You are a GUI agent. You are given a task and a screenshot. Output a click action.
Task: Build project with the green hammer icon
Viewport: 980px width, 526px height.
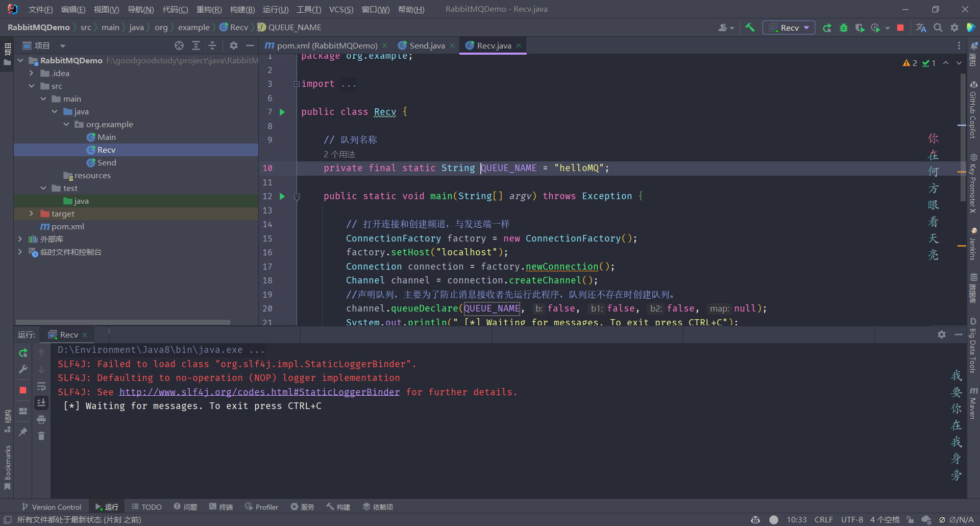tap(749, 28)
